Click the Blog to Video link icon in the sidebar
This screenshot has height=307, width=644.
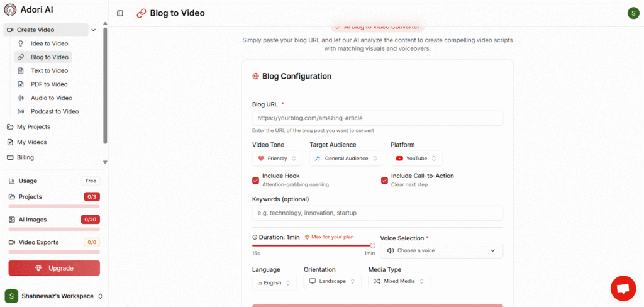pos(21,57)
